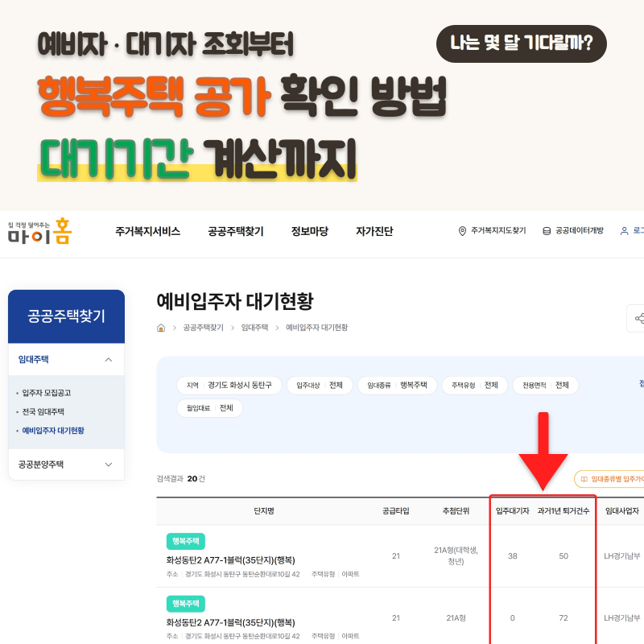Click 예비입주자 대기현황 breadcrumb text
The image size is (644, 644).
click(x=316, y=328)
